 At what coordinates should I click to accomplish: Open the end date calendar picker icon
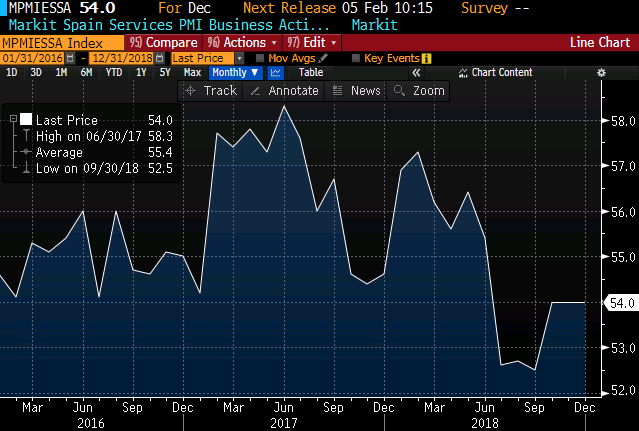(160, 58)
